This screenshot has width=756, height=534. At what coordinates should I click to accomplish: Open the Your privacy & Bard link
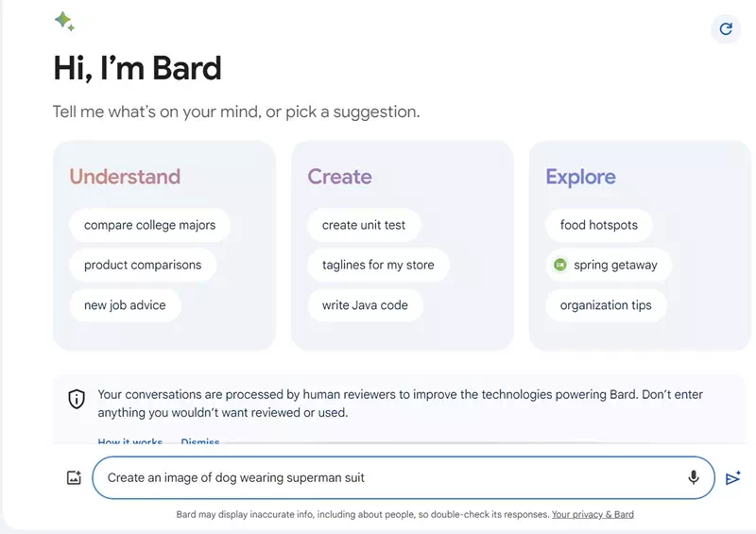[x=593, y=515]
